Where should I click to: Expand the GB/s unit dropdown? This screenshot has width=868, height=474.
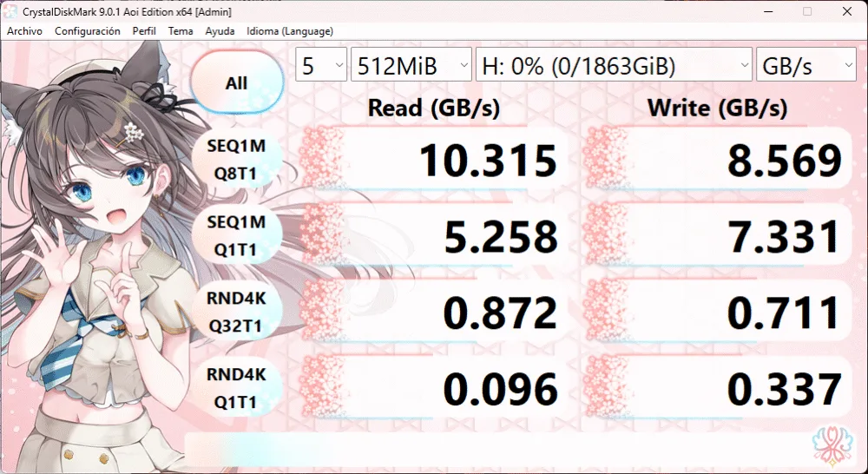(806, 66)
